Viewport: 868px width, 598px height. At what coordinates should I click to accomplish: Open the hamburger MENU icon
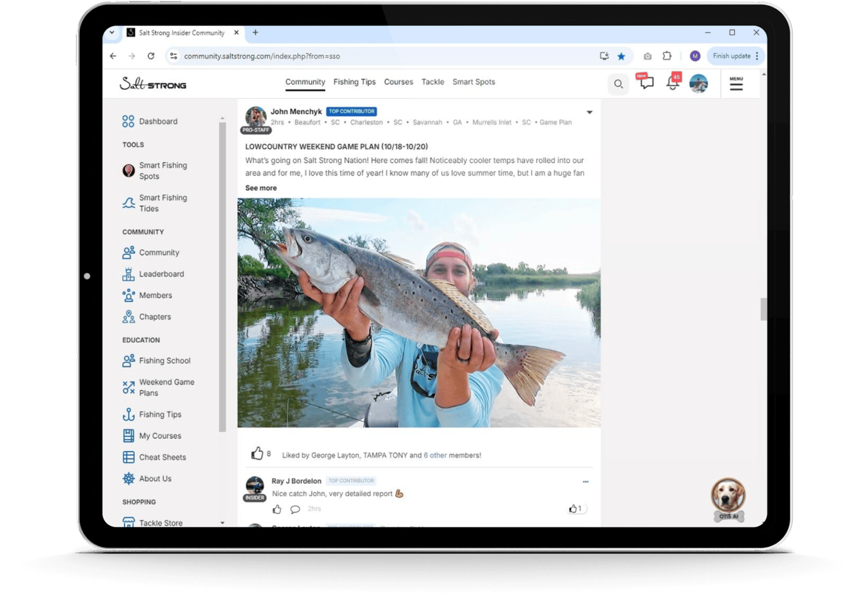(x=735, y=85)
